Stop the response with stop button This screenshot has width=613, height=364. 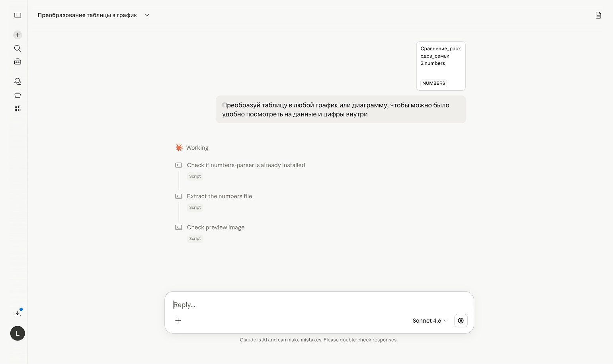(x=461, y=321)
